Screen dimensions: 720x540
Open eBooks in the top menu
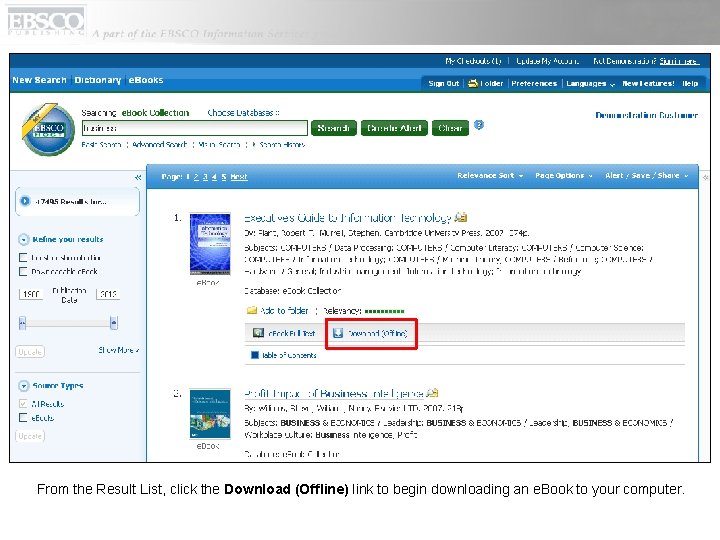tap(146, 80)
